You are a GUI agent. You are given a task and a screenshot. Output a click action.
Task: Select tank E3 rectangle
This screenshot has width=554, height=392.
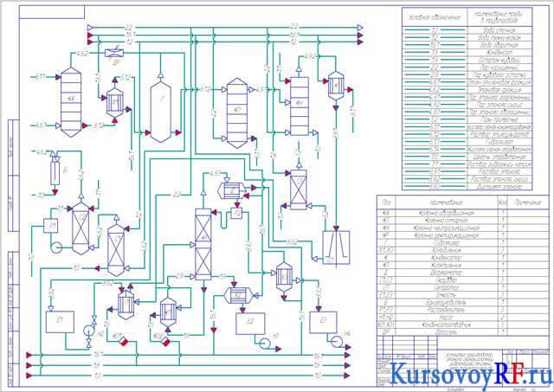point(323,322)
